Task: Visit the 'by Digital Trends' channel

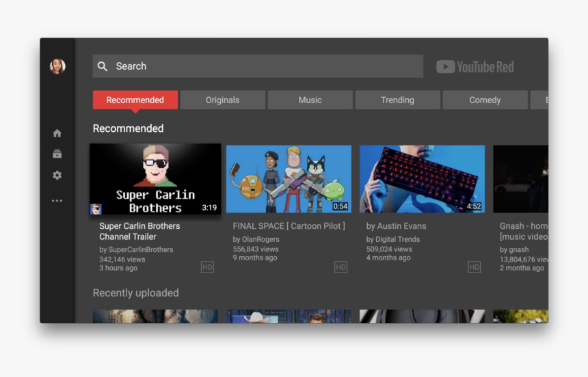Action: click(393, 239)
